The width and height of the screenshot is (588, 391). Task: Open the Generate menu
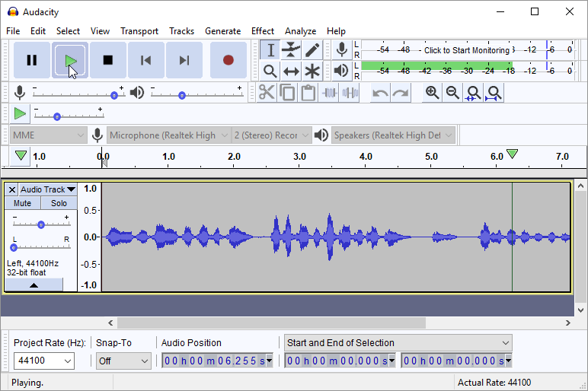[222, 31]
